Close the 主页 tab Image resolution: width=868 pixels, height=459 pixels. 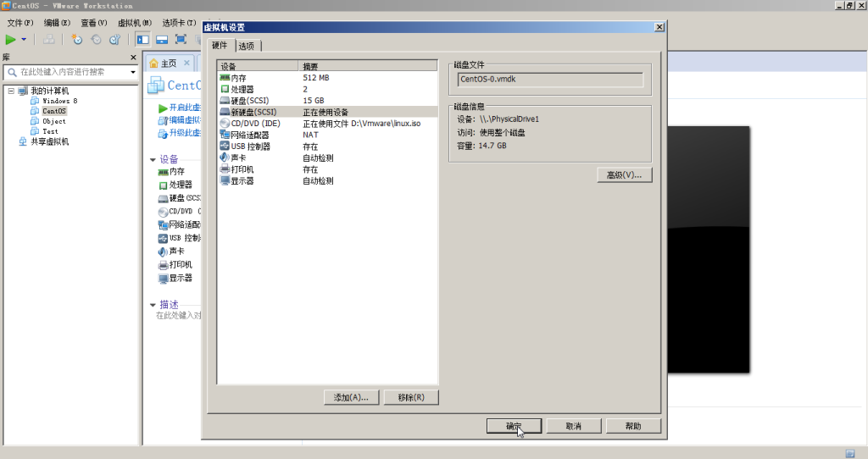tap(186, 63)
